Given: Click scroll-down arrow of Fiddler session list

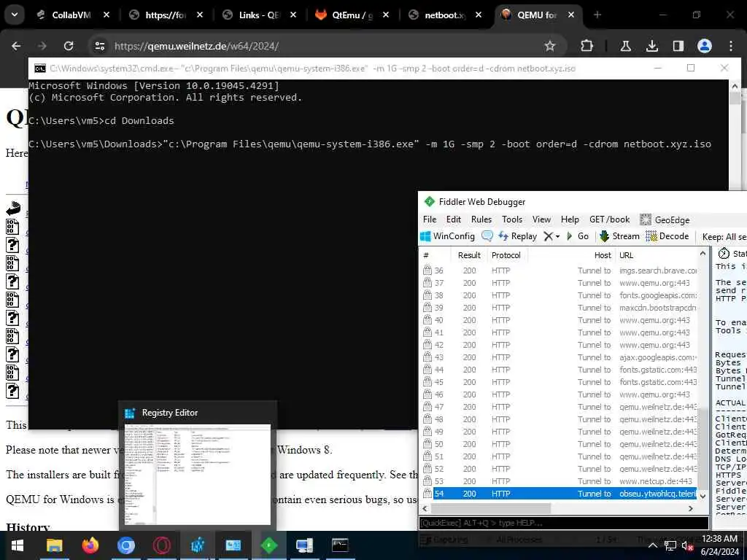Looking at the screenshot, I should pos(703,496).
